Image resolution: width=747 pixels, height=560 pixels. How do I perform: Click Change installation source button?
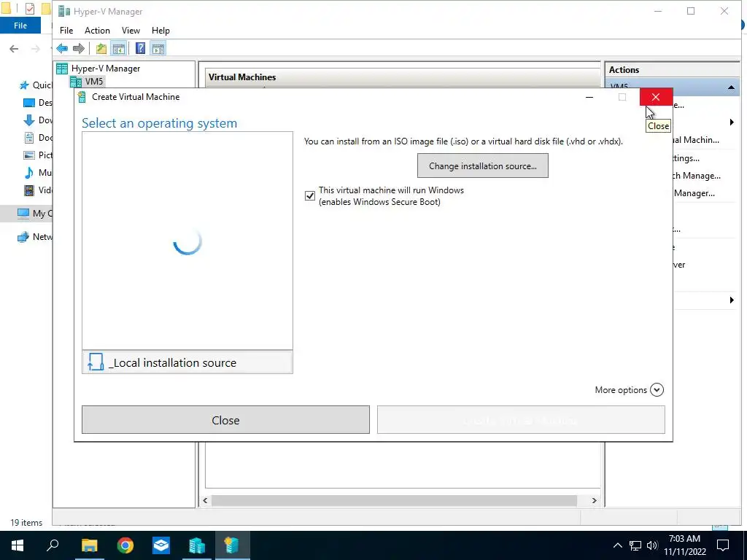[x=483, y=166]
